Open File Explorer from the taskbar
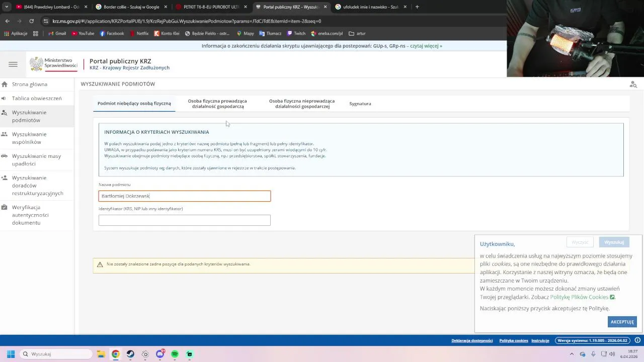The height and width of the screenshot is (362, 644). pyautogui.click(x=101, y=354)
